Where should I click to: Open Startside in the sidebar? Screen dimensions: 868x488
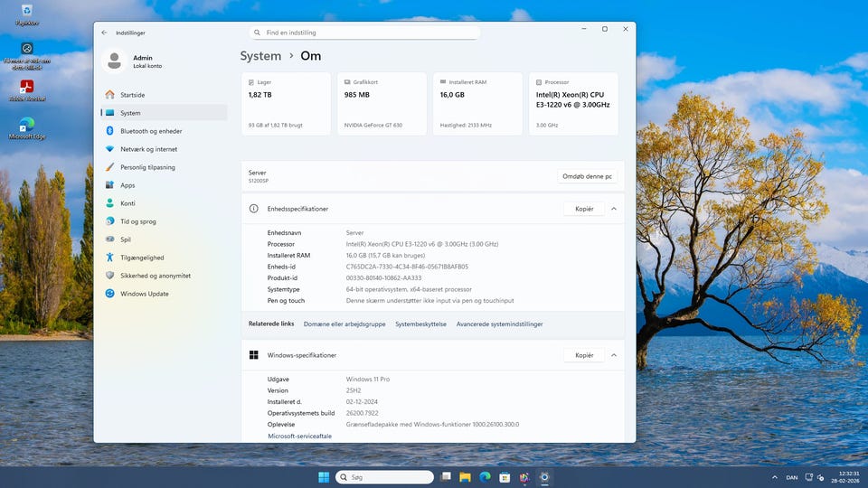coord(132,95)
